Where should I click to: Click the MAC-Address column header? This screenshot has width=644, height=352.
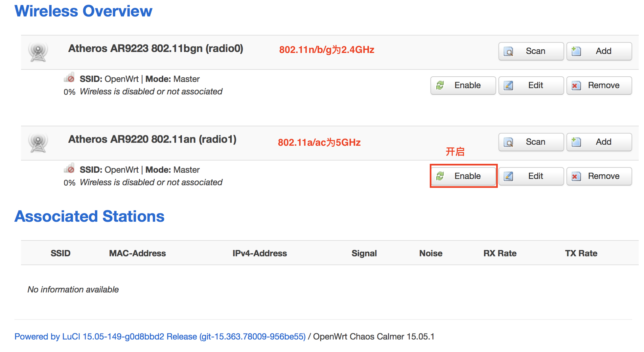click(x=137, y=253)
